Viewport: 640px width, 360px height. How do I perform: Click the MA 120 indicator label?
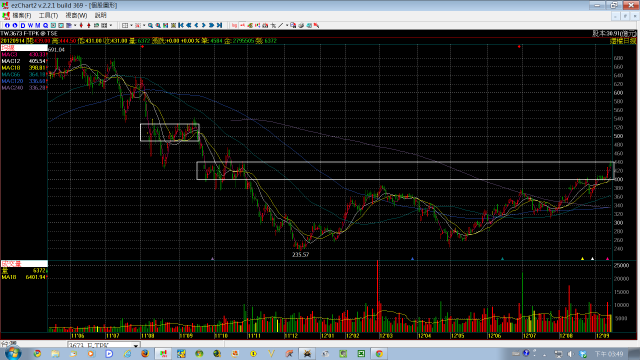tap(12, 81)
